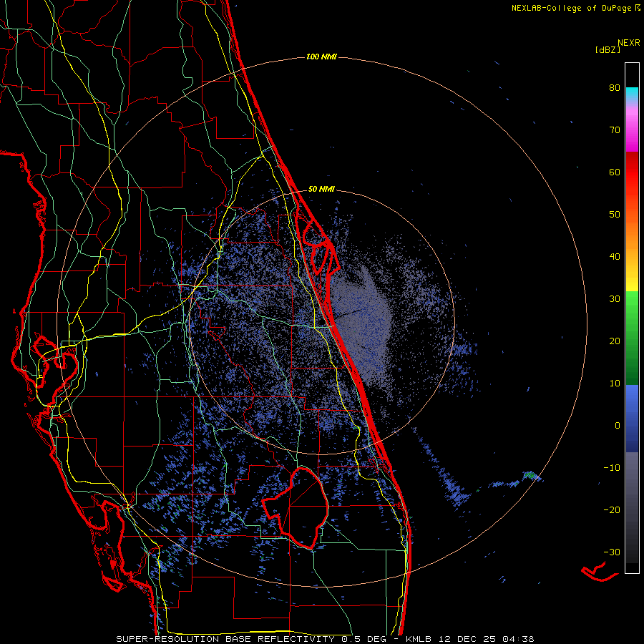Click the -30 value on dBZ scale
The image size is (644, 644).
pyautogui.click(x=612, y=552)
